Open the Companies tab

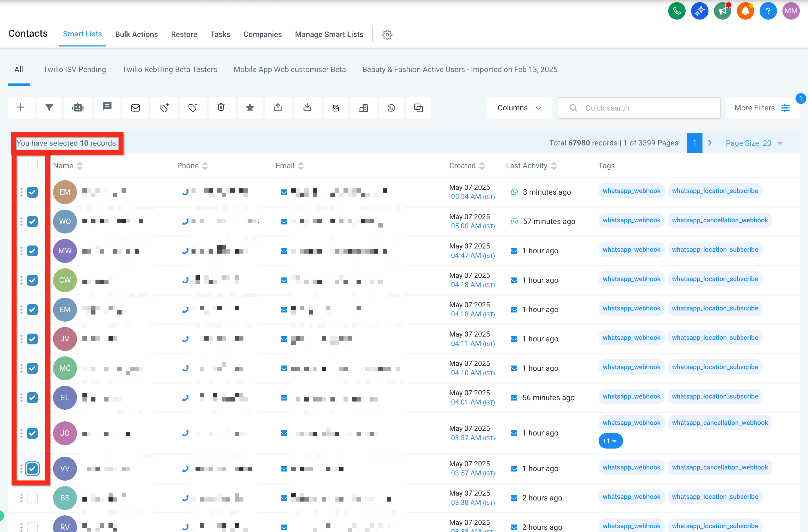tap(262, 34)
